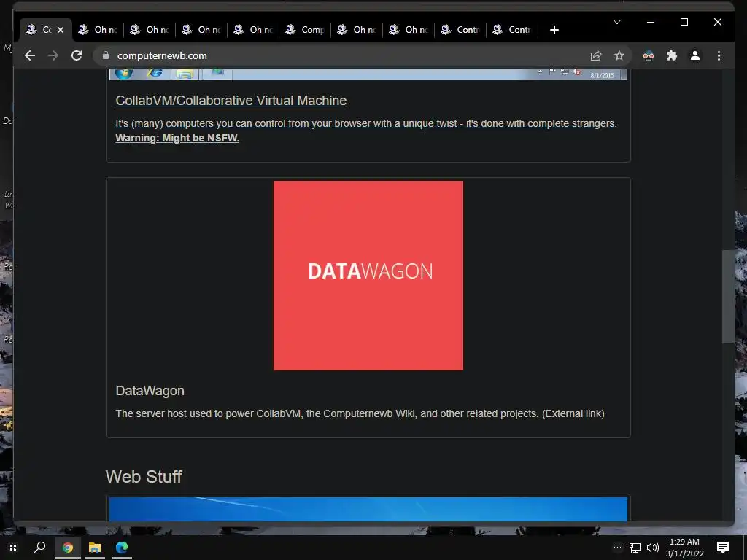Open the glasses extension icon
The image size is (747, 560).
(649, 55)
